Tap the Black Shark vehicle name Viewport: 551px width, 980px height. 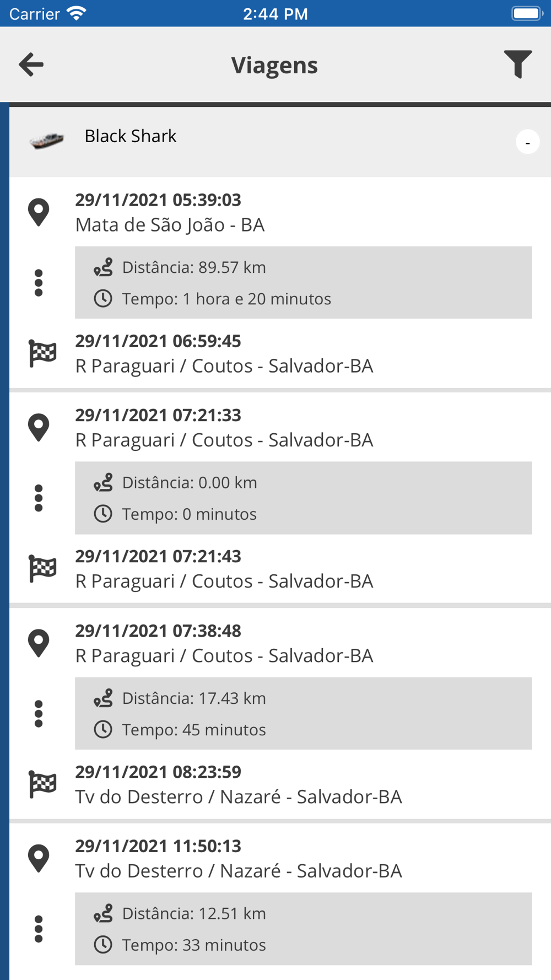click(131, 136)
